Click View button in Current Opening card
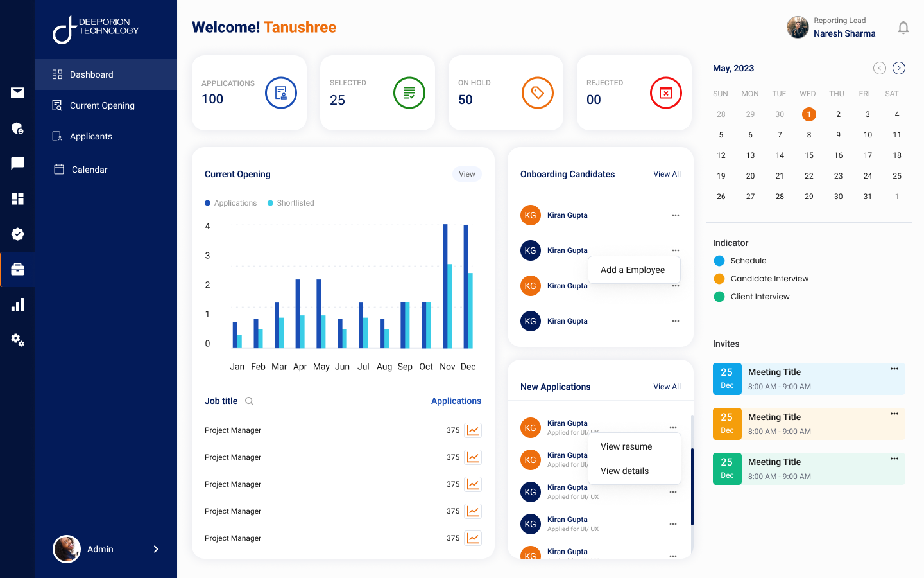This screenshot has width=924, height=578. 467,174
